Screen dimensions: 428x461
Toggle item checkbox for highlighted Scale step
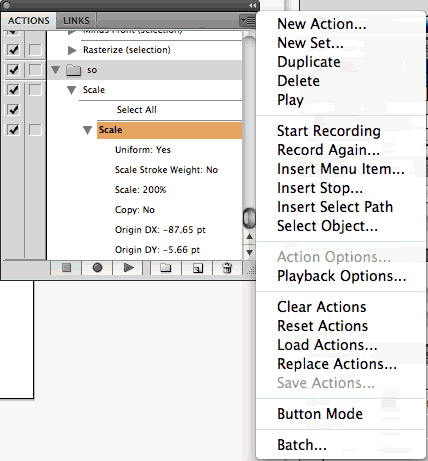[x=13, y=130]
